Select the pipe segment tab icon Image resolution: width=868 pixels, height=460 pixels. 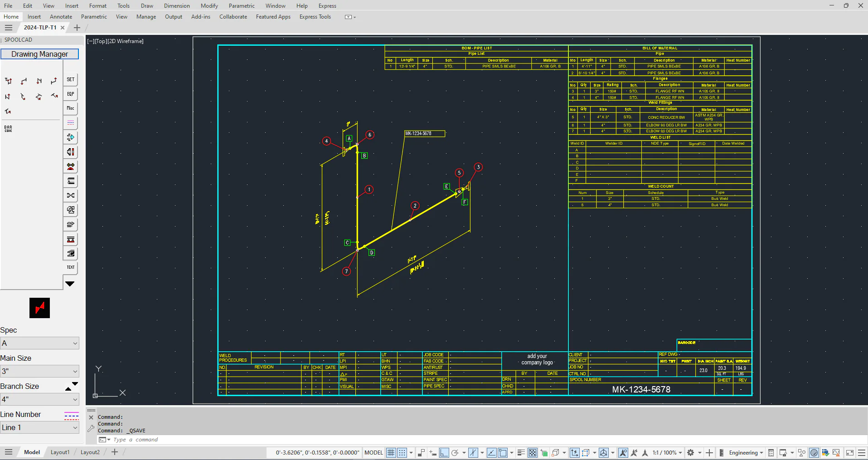(71, 181)
